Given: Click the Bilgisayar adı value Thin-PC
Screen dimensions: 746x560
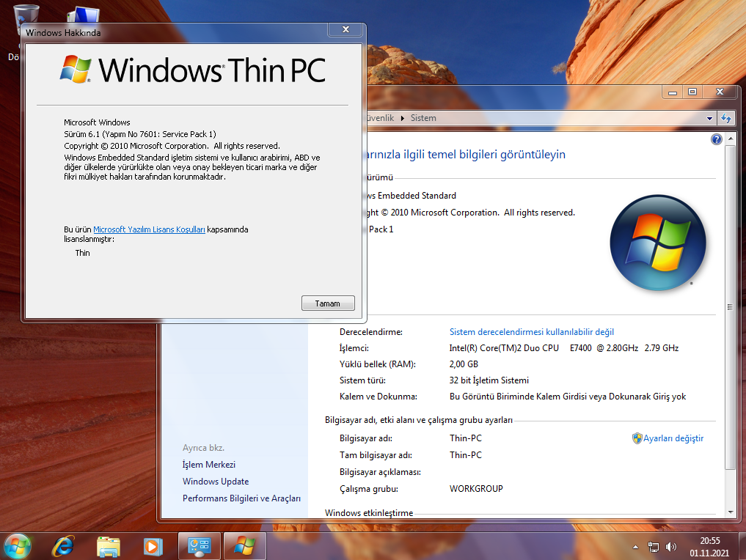Looking at the screenshot, I should pyautogui.click(x=466, y=438).
